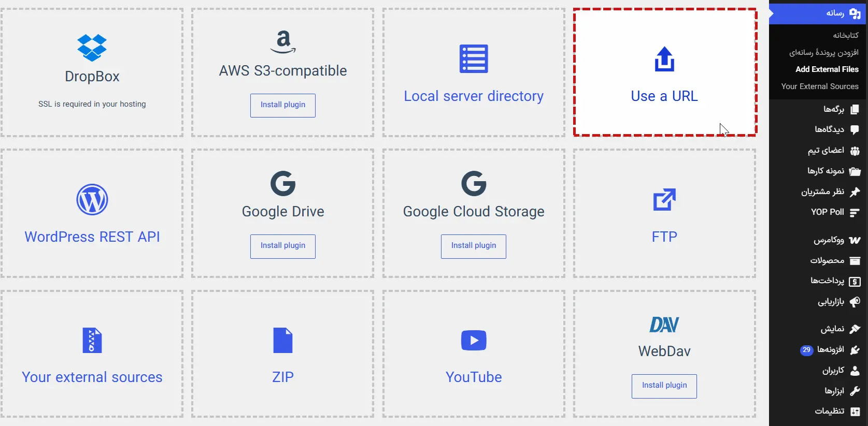868x426 pixels.
Task: Select the YouTube play icon
Action: (x=474, y=341)
